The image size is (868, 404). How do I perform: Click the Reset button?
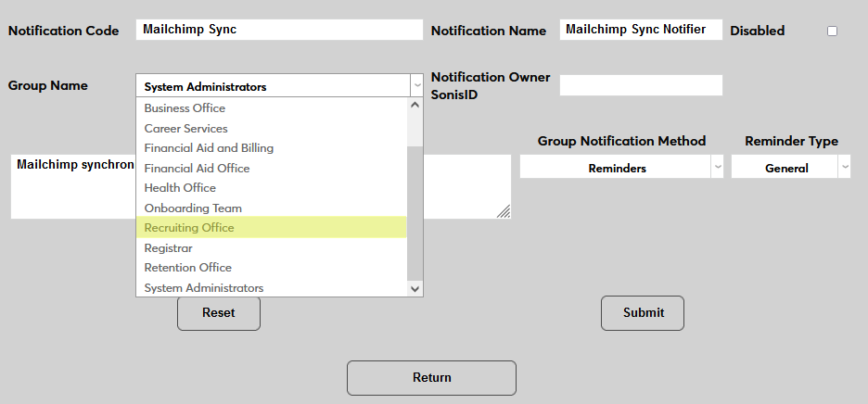[219, 313]
